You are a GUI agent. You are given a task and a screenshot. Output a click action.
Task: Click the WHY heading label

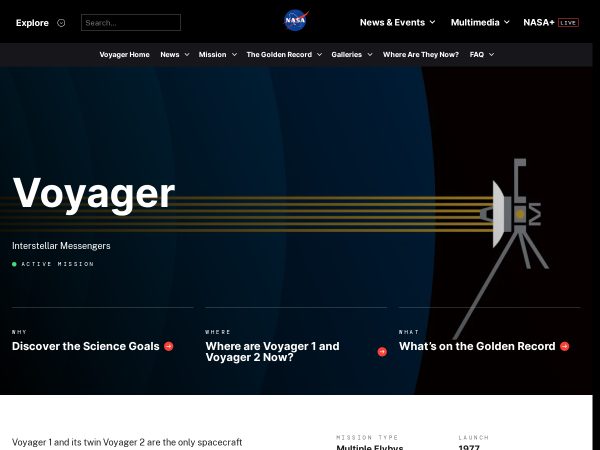click(x=19, y=332)
